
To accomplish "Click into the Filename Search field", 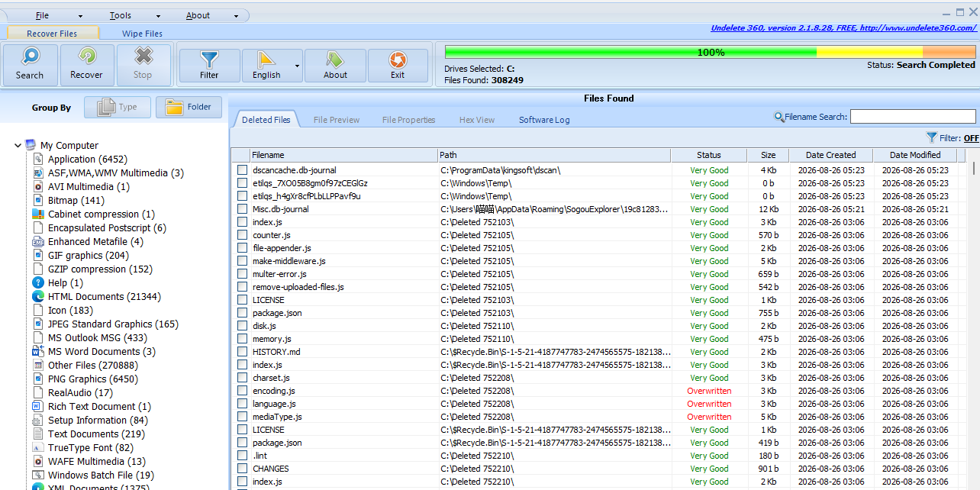I will (913, 117).
